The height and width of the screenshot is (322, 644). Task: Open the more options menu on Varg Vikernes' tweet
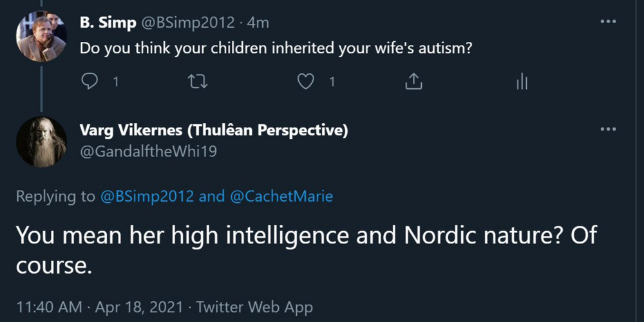609,129
